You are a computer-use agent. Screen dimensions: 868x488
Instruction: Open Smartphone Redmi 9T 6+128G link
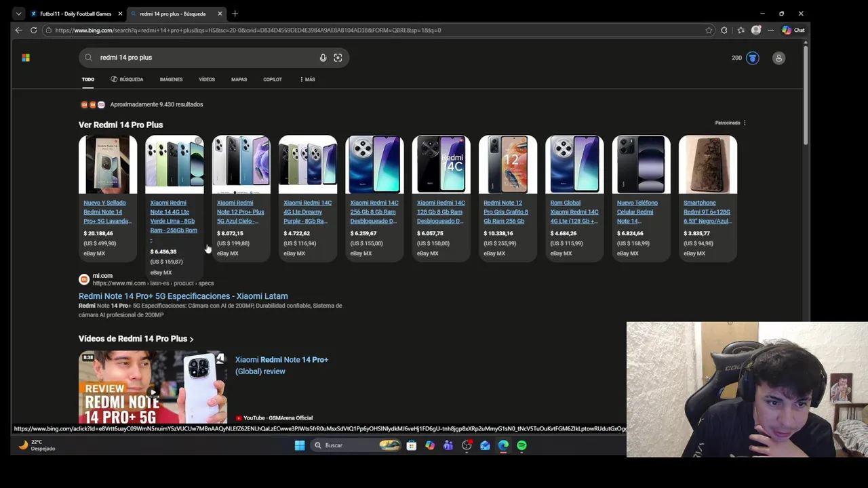pyautogui.click(x=707, y=212)
